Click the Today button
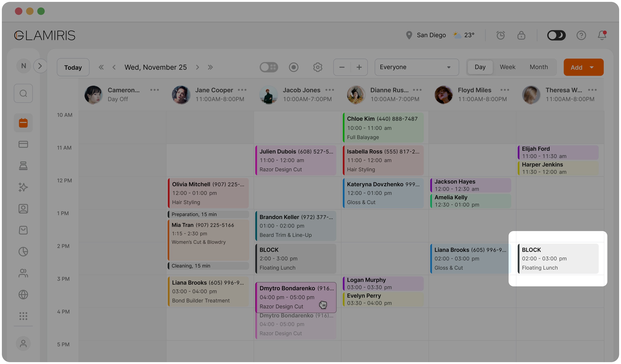Image resolution: width=621 pixels, height=364 pixels. [73, 67]
